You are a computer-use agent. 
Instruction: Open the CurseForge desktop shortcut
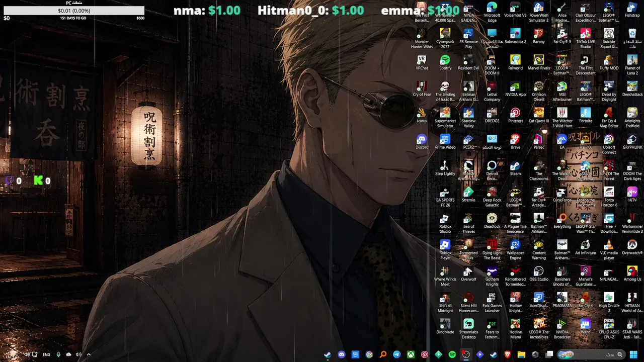click(562, 195)
